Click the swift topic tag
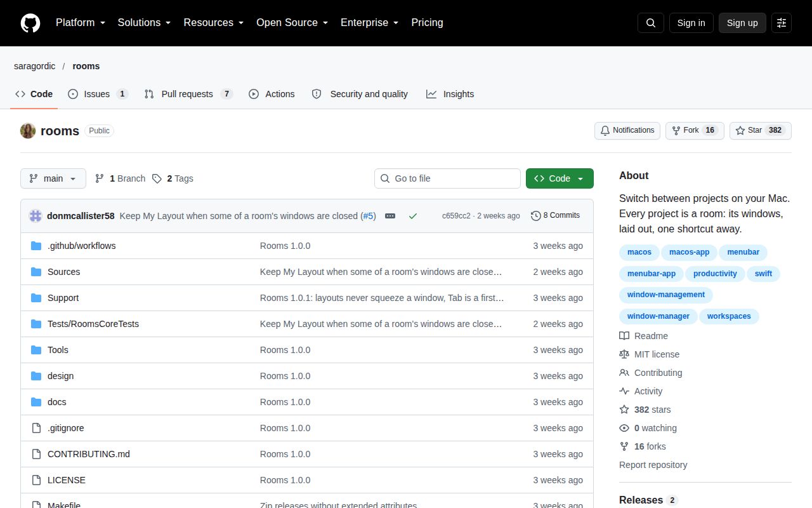This screenshot has height=508, width=812. [764, 274]
